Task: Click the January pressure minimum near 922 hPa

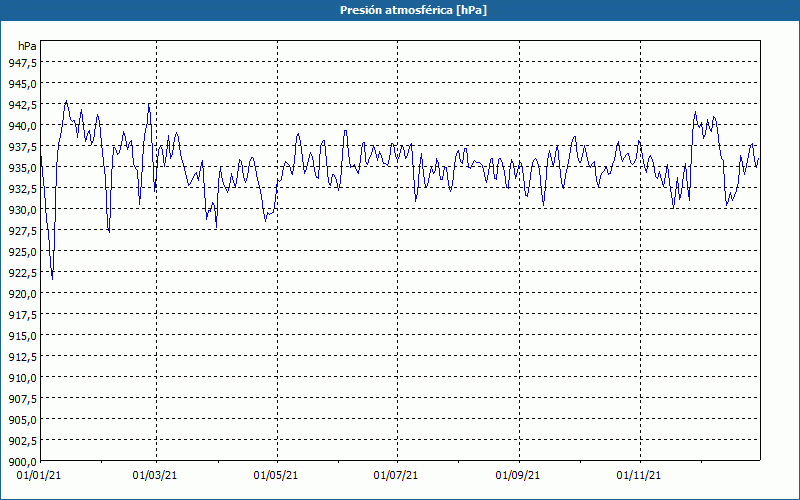Action: pyautogui.click(x=52, y=279)
